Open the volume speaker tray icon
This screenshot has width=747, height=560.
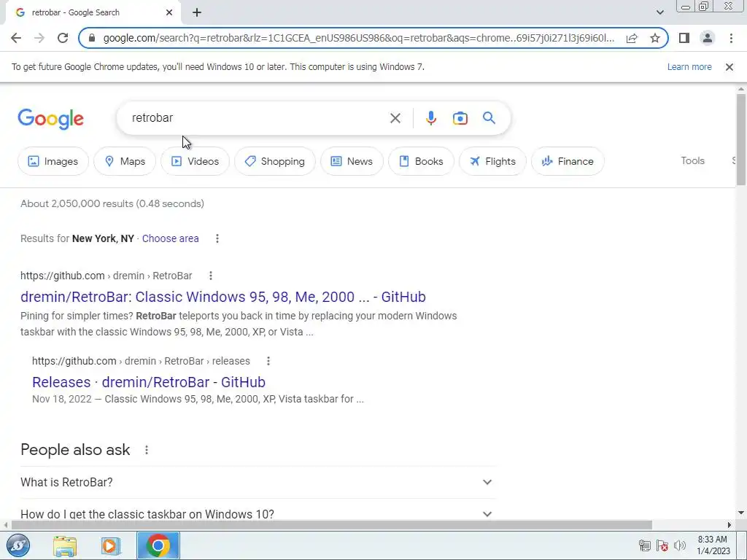click(680, 545)
